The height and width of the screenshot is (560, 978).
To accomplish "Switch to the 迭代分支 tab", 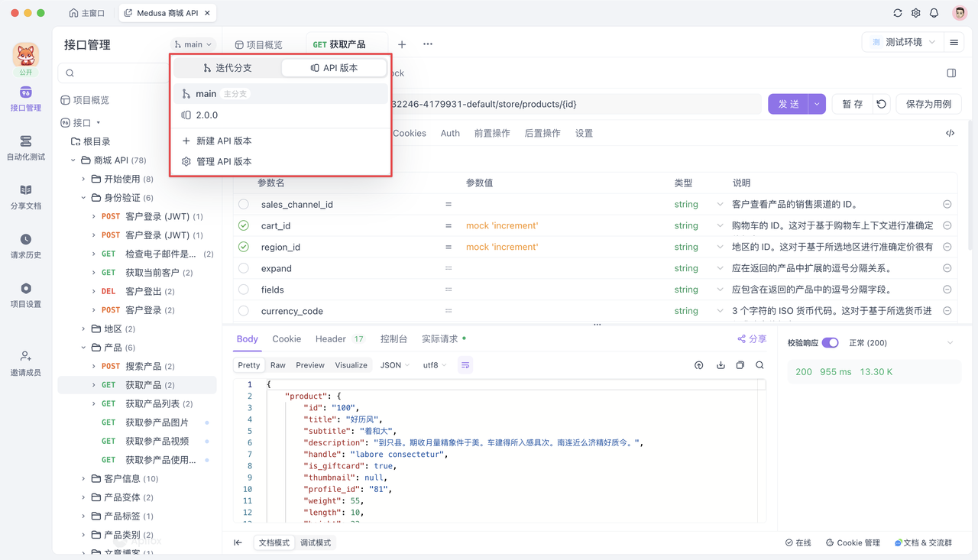I will pos(227,68).
